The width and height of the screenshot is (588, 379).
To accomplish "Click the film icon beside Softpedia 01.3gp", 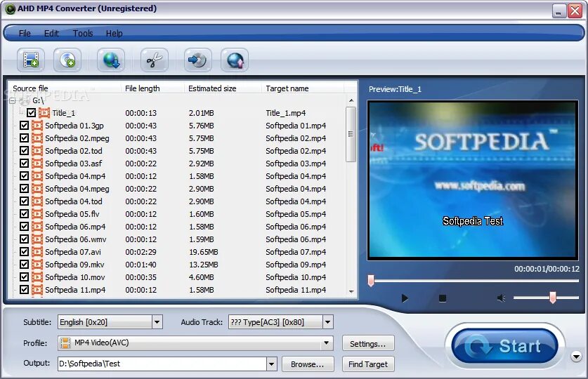I will [37, 126].
